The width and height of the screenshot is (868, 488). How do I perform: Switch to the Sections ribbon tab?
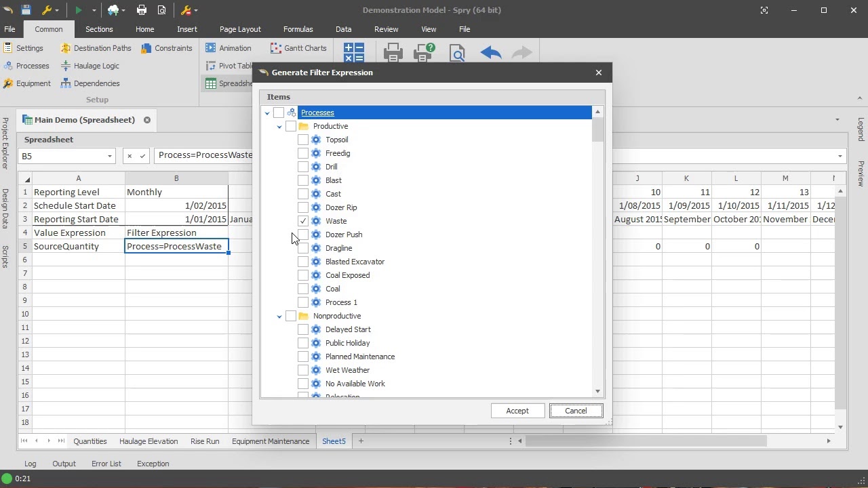pos(99,29)
